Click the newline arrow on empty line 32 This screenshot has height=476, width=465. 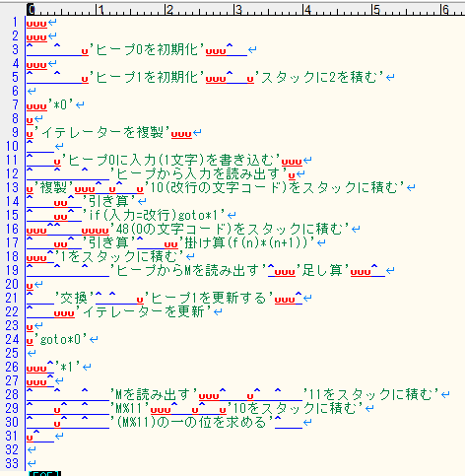pyautogui.click(x=32, y=450)
